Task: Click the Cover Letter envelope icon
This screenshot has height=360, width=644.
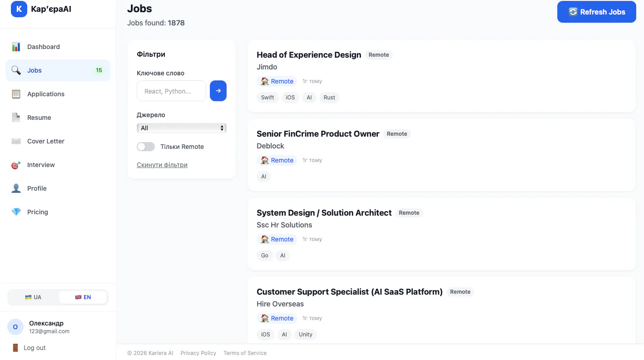Action: tap(16, 141)
